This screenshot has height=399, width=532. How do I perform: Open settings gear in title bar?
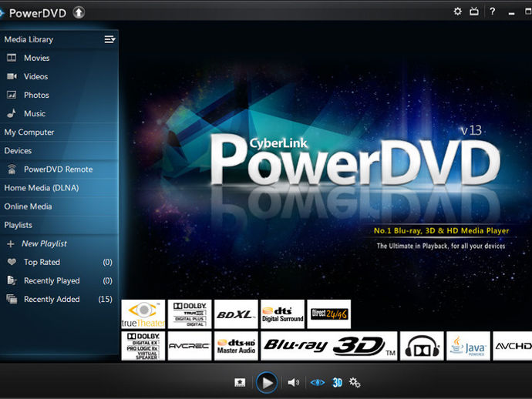click(458, 12)
